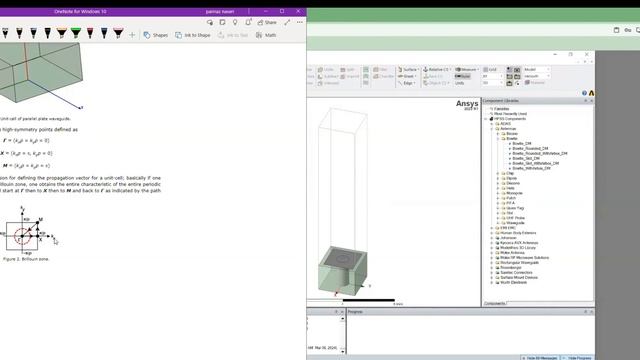Viewport: 640px width, 360px height.
Task: Expand the Waveguide folder under Antennas
Action: click(x=498, y=223)
